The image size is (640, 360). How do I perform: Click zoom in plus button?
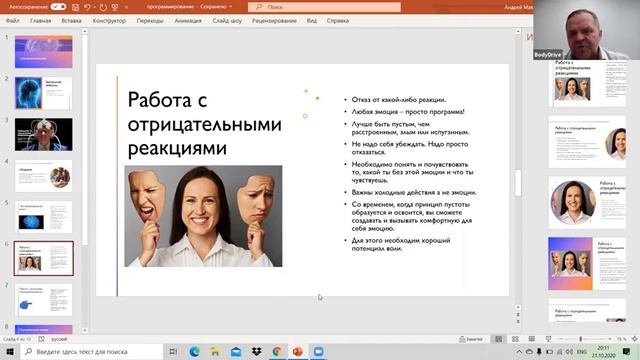610,339
